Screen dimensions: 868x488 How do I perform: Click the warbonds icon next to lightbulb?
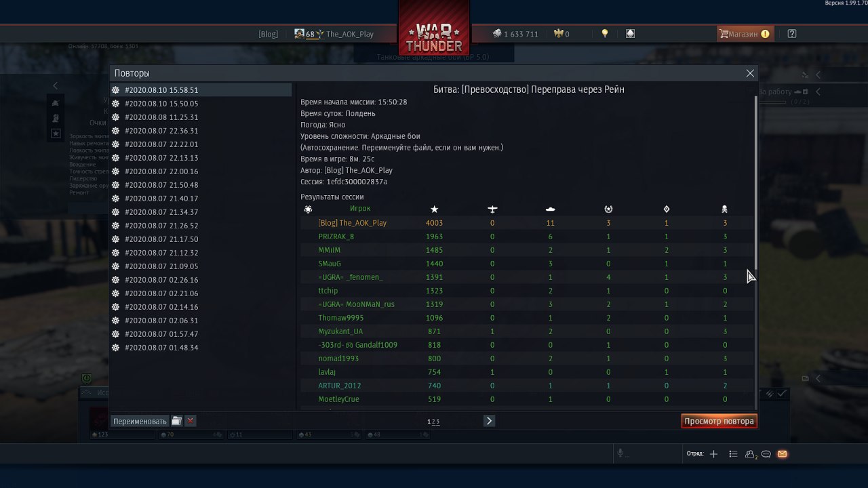tap(630, 34)
